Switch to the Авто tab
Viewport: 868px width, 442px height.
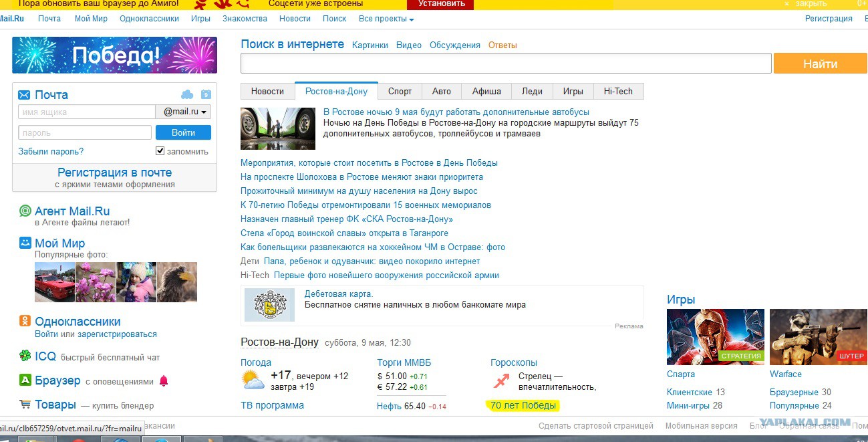pos(442,91)
